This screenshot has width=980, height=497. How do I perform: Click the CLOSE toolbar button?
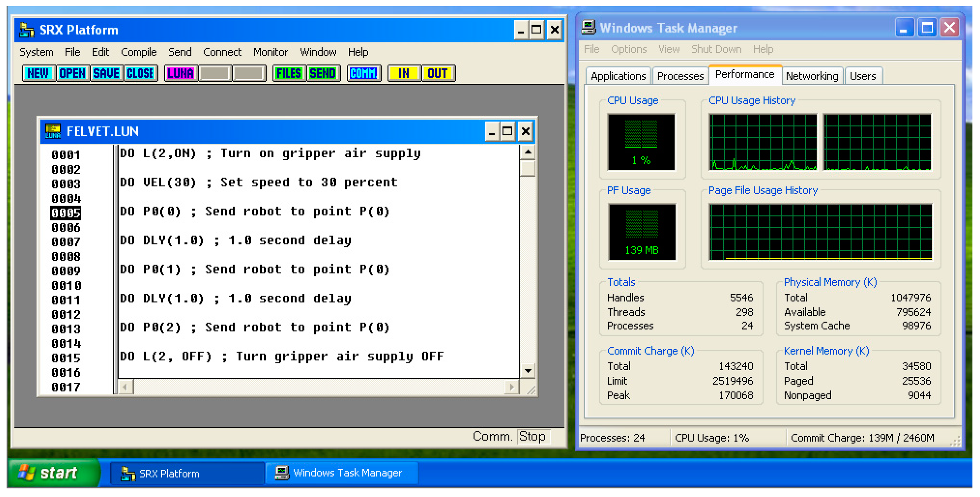(x=140, y=74)
